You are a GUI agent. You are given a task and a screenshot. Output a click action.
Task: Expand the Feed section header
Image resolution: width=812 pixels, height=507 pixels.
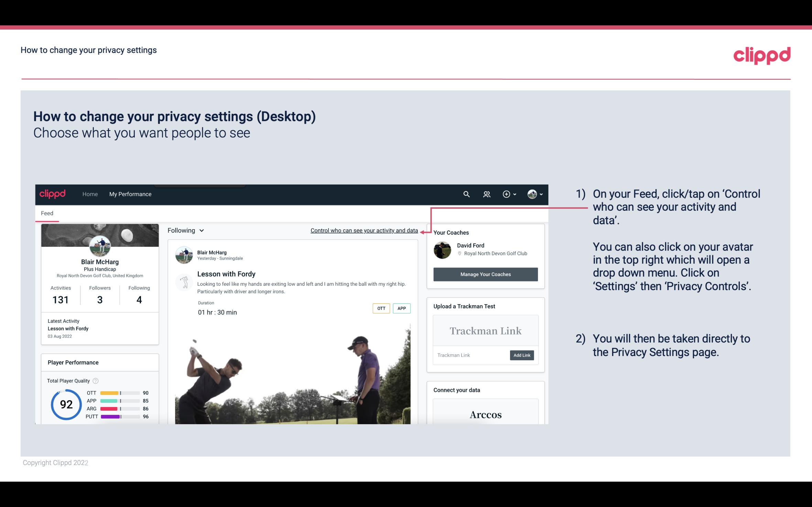tap(47, 213)
